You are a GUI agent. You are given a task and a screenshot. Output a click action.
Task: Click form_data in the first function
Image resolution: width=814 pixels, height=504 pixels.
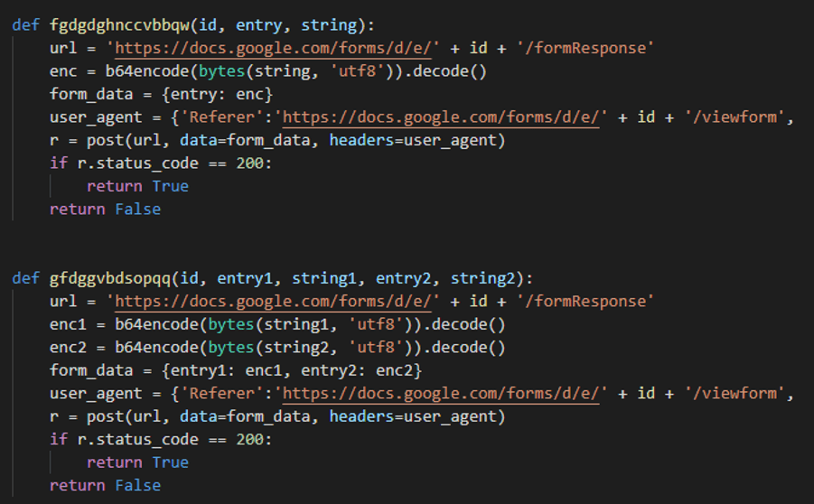91,95
